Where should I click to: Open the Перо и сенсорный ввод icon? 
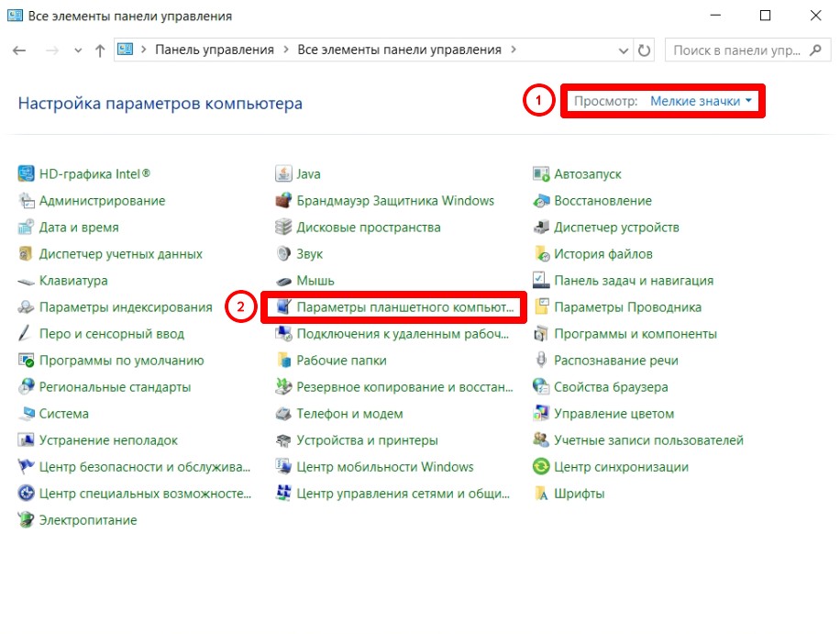(26, 333)
